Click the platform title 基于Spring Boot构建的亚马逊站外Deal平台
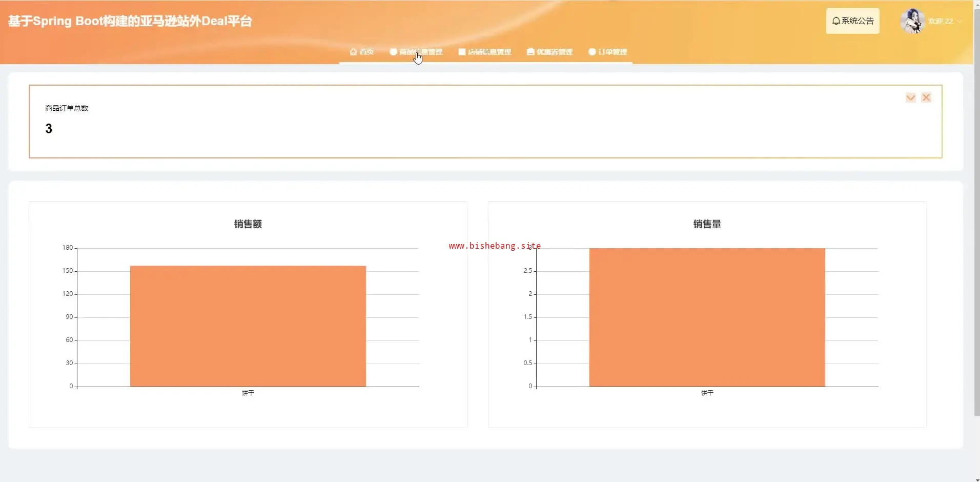The height and width of the screenshot is (482, 980). point(130,21)
